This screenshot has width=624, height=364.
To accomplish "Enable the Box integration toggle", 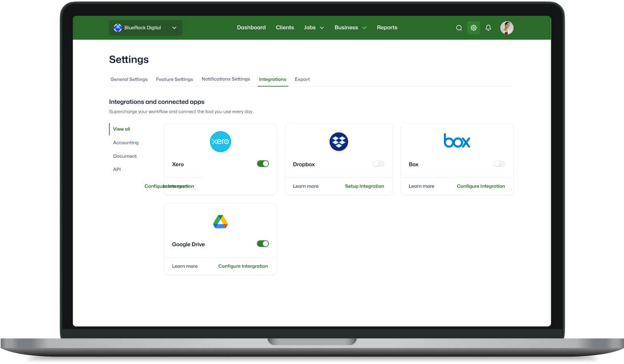I will [499, 164].
